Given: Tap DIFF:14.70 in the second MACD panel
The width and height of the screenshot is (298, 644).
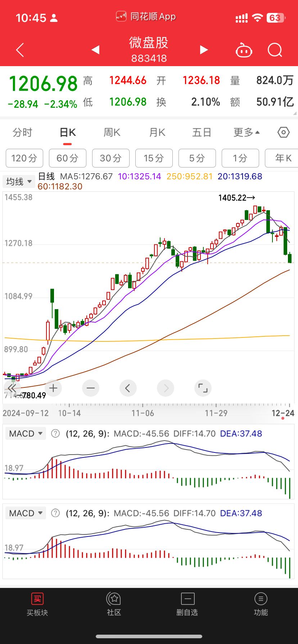Looking at the screenshot, I should click(x=194, y=513).
